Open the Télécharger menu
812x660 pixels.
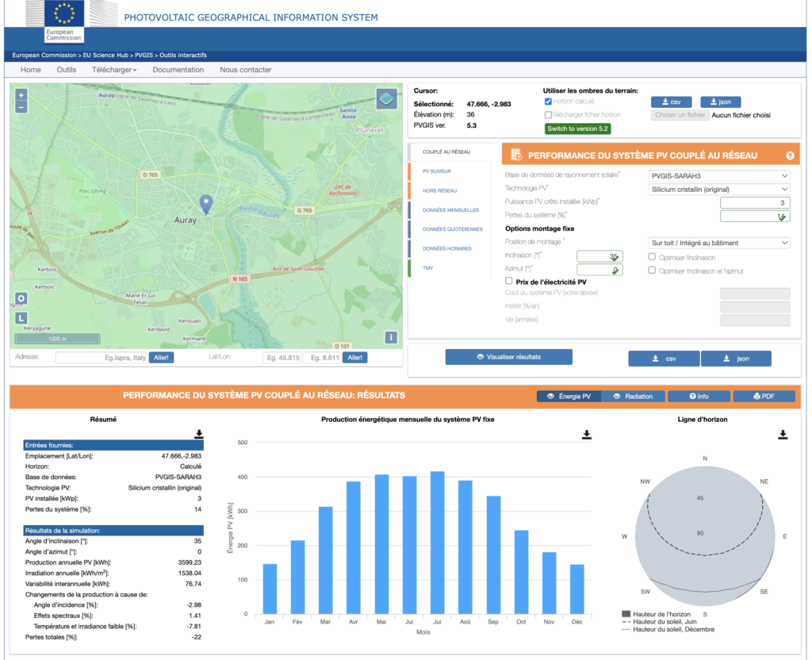[113, 70]
